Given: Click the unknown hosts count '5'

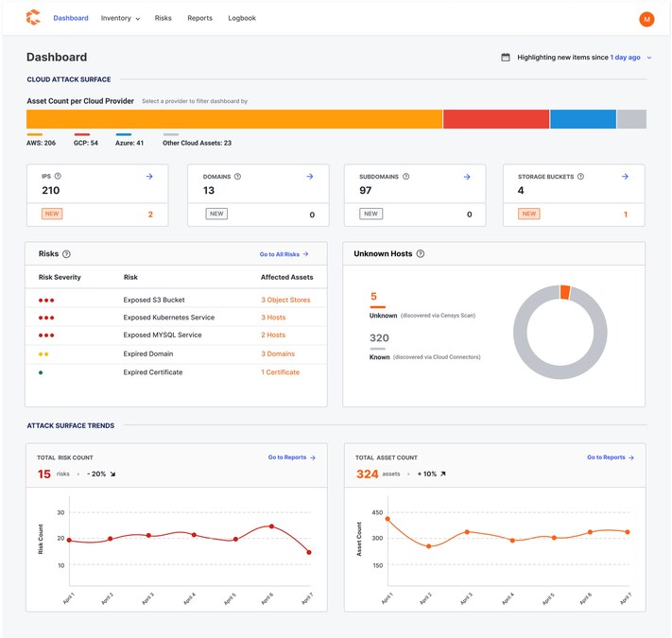Looking at the screenshot, I should point(373,296).
